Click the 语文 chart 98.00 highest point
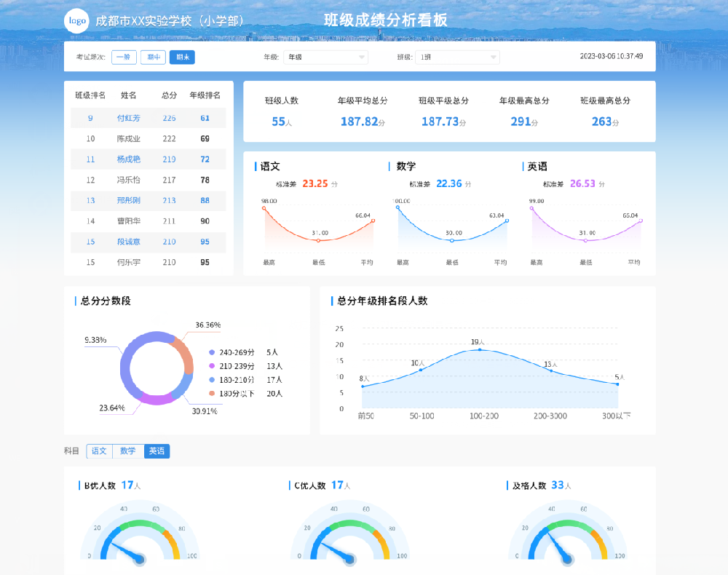Viewport: 728px width, 575px height. click(264, 208)
